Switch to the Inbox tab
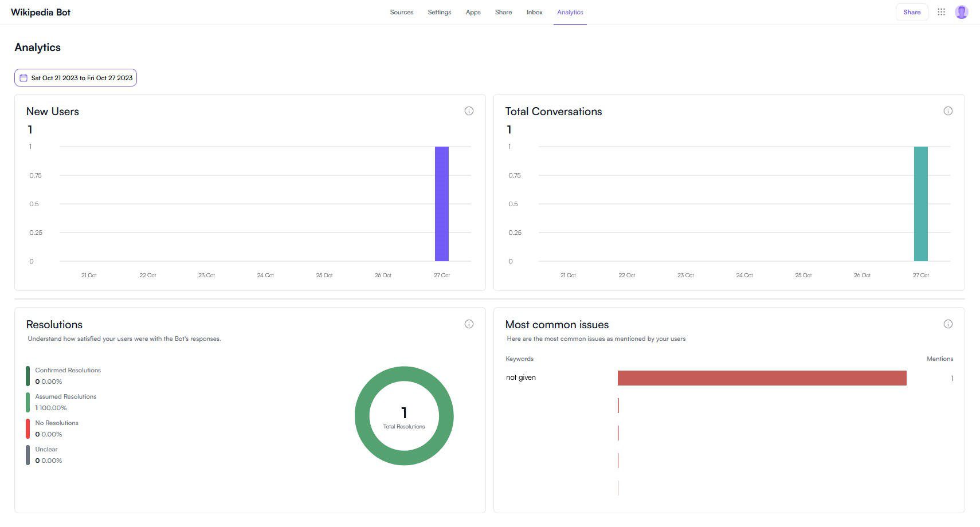 click(x=534, y=12)
